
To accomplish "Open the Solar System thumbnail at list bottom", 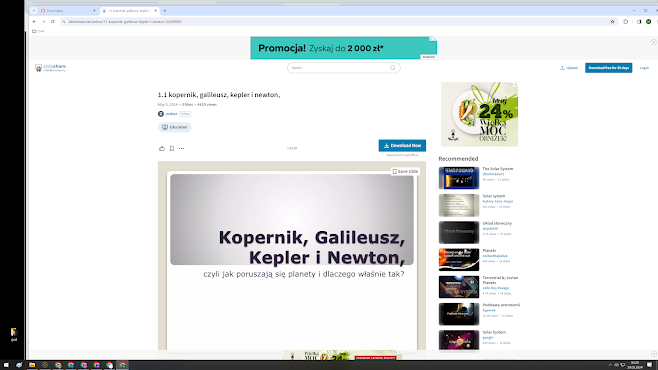I will click(459, 340).
